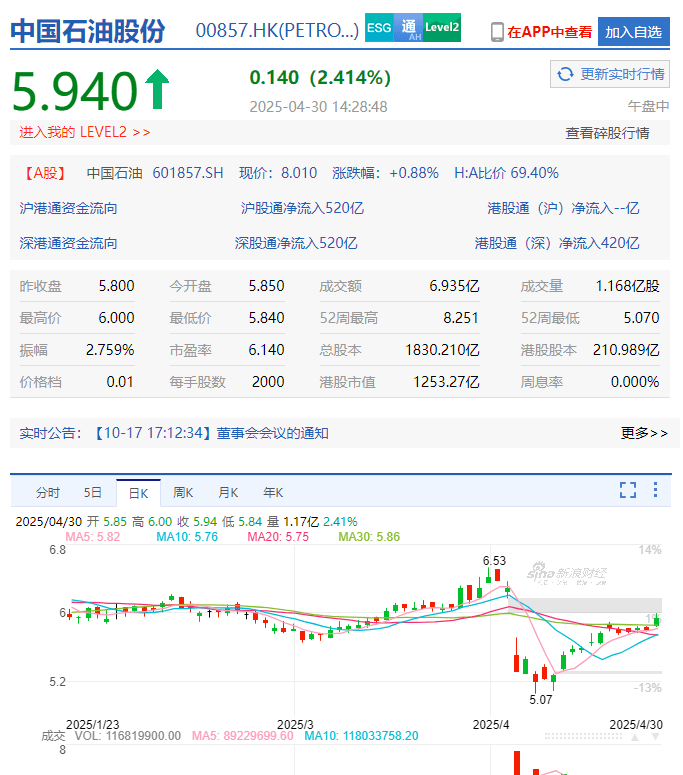This screenshot has width=683, height=775.
Task: Click the current price 5.940
Action: tap(75, 91)
